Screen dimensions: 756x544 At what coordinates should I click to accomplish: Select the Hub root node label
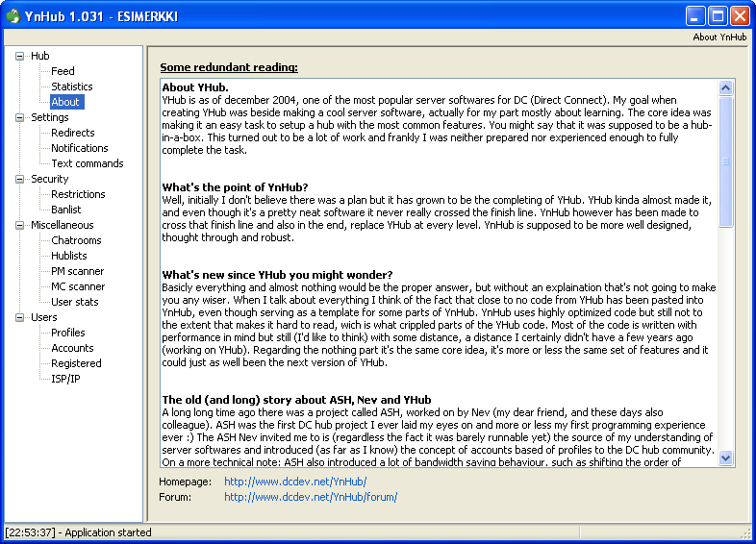click(x=40, y=56)
